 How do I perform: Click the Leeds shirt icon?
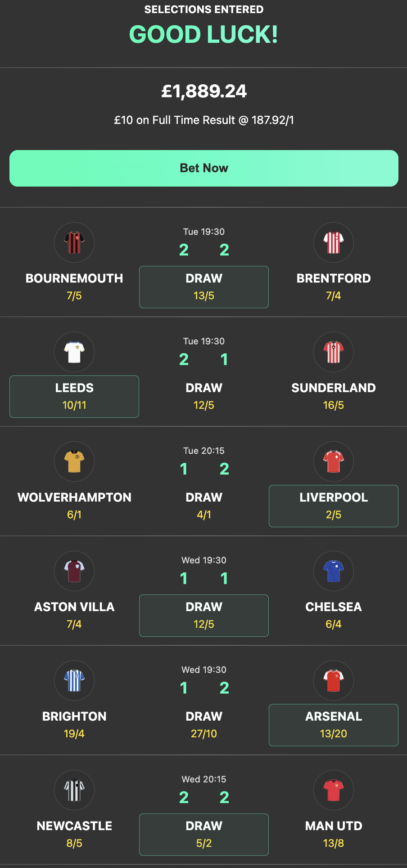[x=74, y=352]
